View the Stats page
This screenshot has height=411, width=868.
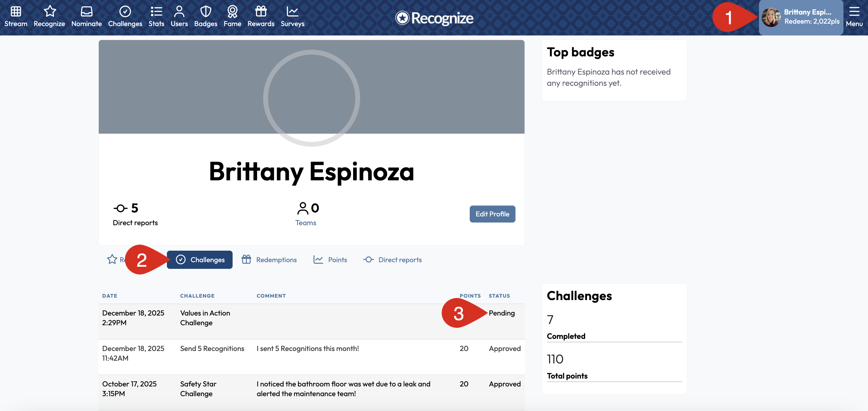pyautogui.click(x=156, y=16)
